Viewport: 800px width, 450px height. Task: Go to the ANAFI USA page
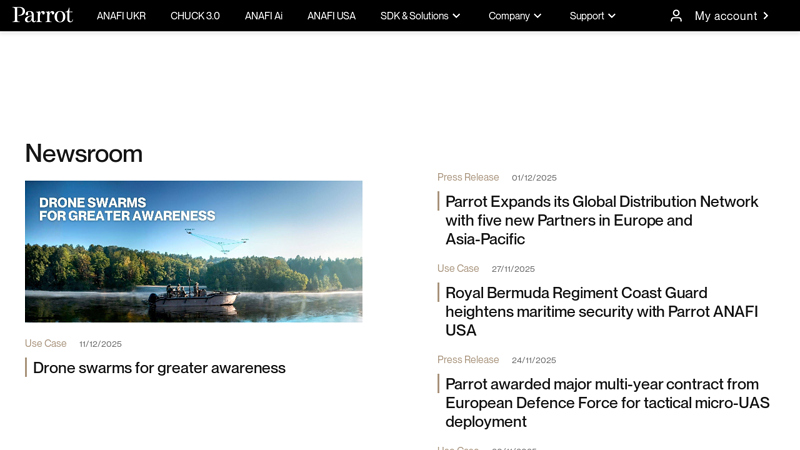click(x=331, y=16)
